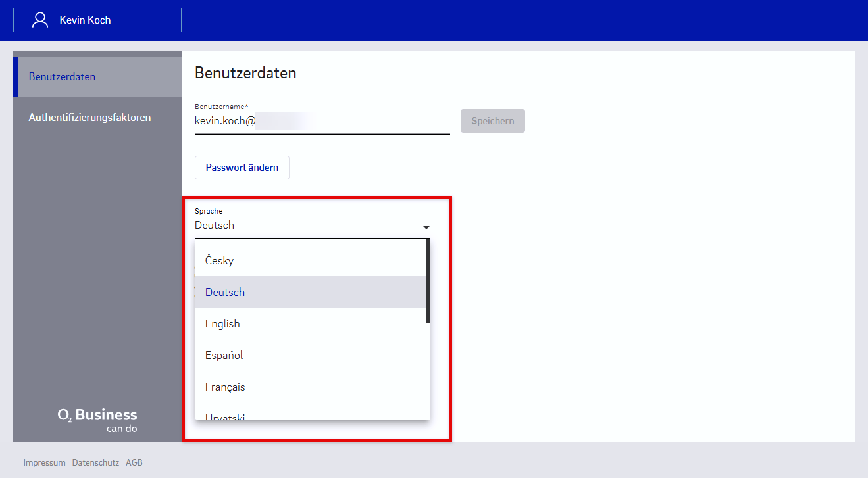Click the Passwort ändern button

(x=242, y=168)
